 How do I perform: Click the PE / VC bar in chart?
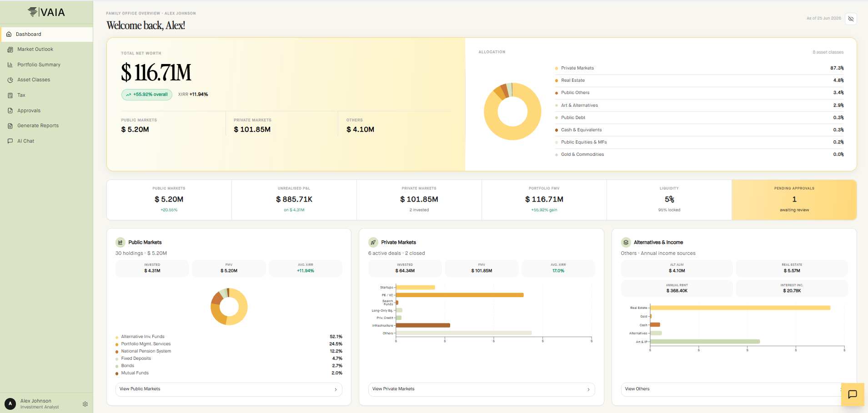click(x=460, y=295)
